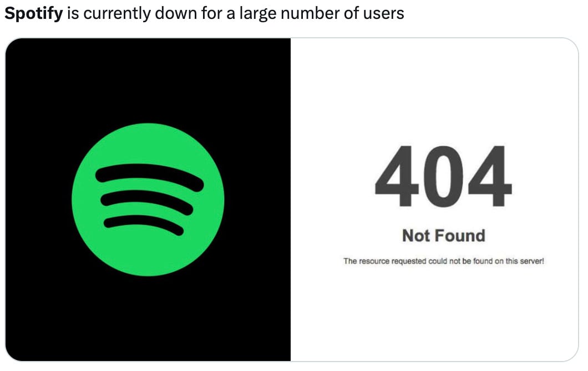This screenshot has height=371, width=588.
Task: Click the word "Found" below 404
Action: (x=460, y=235)
